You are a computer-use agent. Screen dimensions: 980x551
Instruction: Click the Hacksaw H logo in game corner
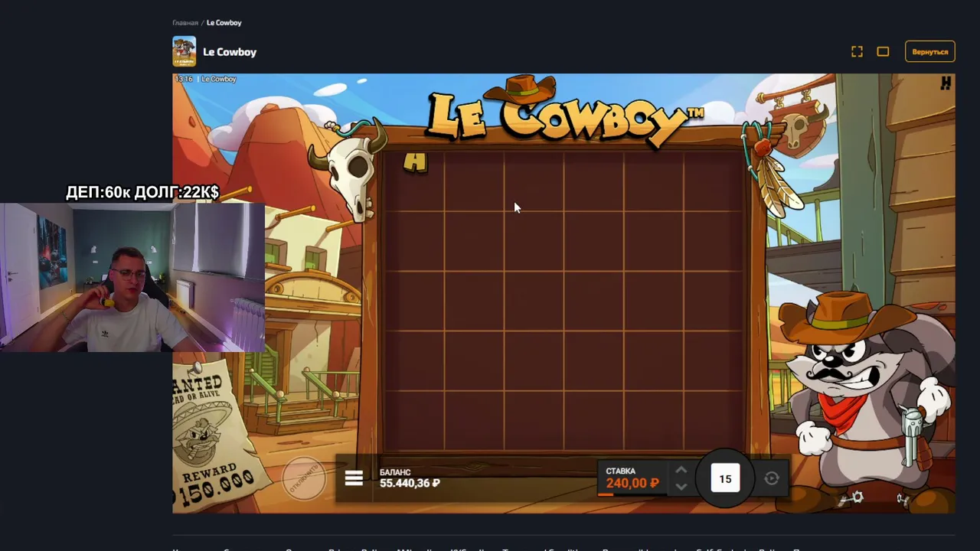(x=946, y=83)
